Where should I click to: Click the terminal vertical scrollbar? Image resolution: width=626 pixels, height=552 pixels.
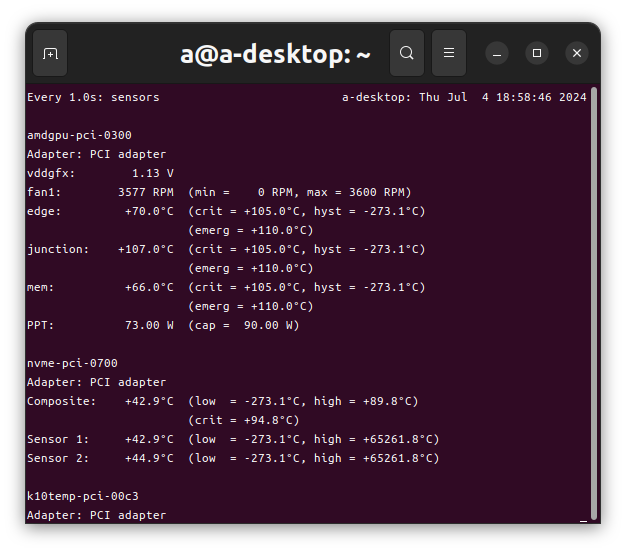594,303
